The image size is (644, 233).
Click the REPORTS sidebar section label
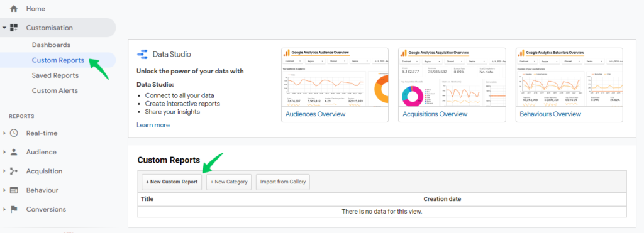(x=22, y=117)
